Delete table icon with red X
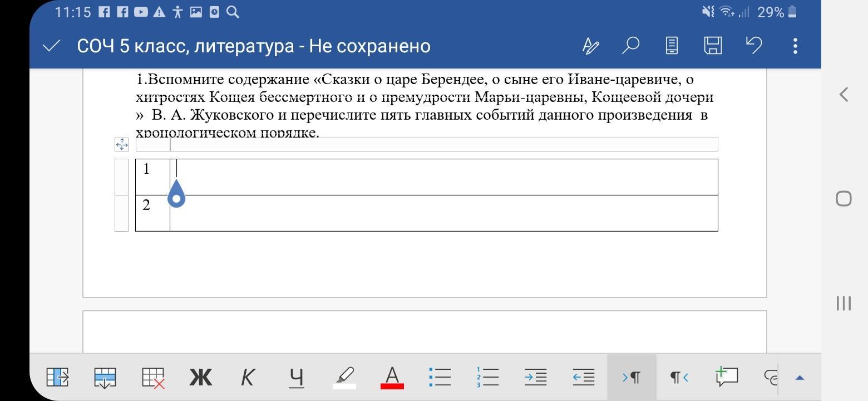 pos(153,377)
